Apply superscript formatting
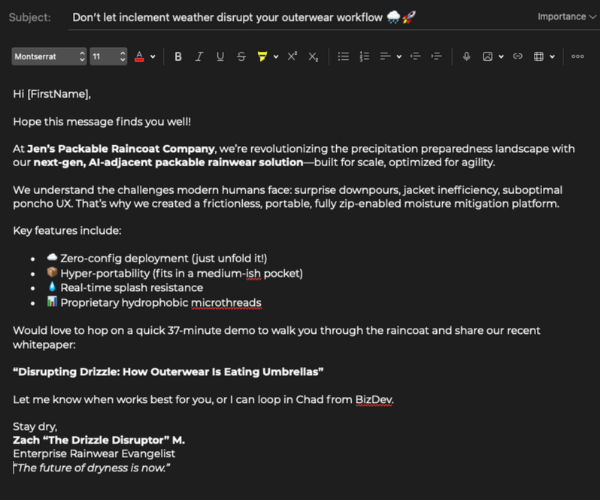This screenshot has height=500, width=600. pos(292,57)
